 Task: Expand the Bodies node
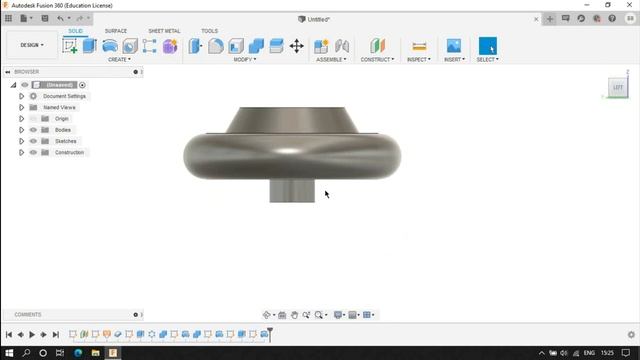(x=22, y=130)
